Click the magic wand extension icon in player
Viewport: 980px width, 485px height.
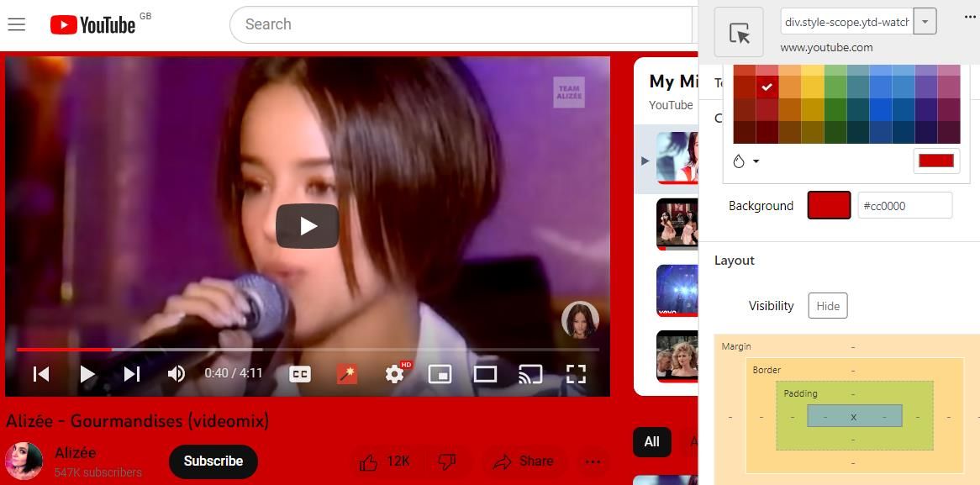pos(347,374)
